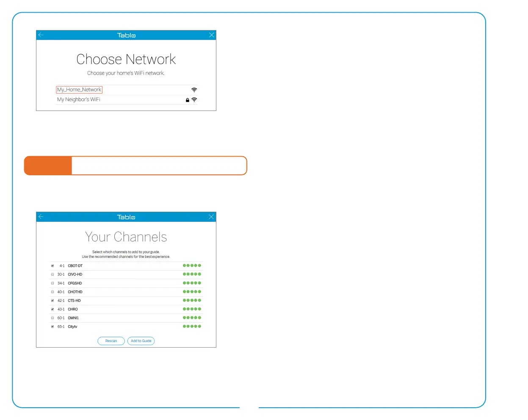Go back from Choose Network screen
The image size is (528, 420).
click(x=41, y=35)
